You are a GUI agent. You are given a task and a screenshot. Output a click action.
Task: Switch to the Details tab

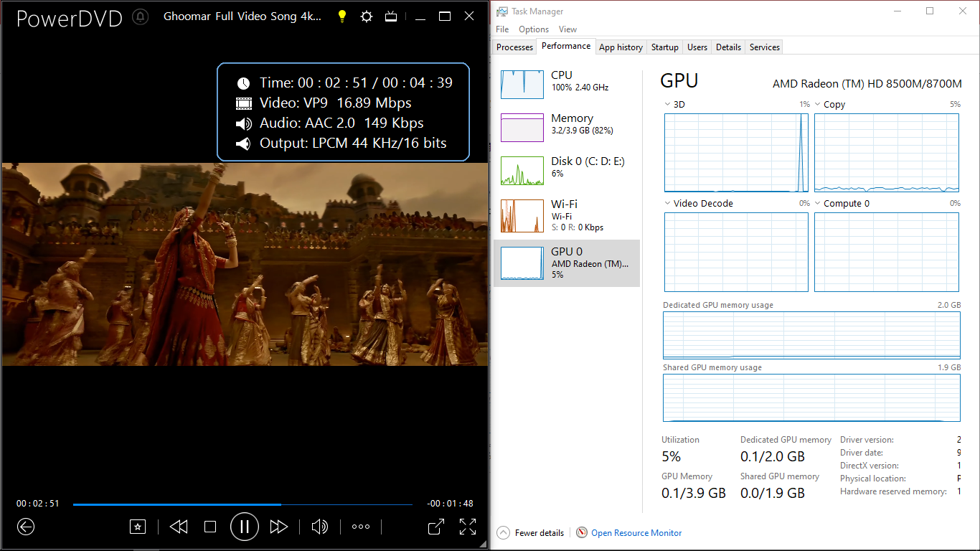pos(728,47)
